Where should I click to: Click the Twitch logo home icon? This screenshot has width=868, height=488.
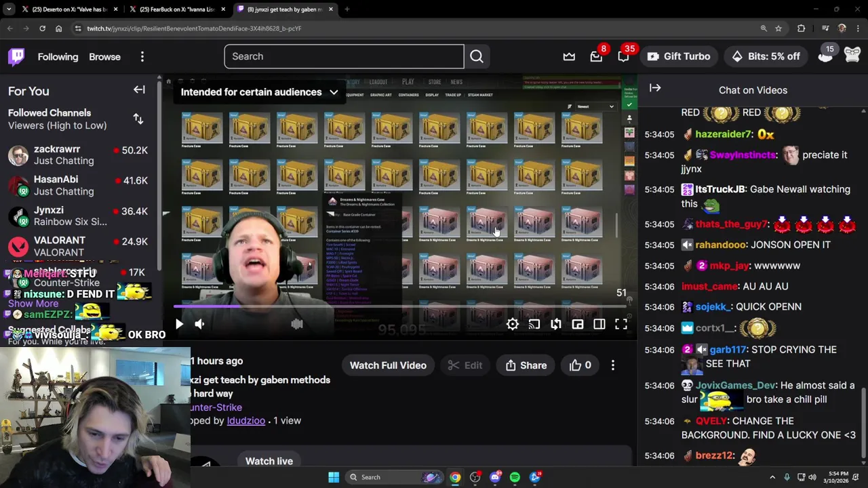tap(17, 56)
